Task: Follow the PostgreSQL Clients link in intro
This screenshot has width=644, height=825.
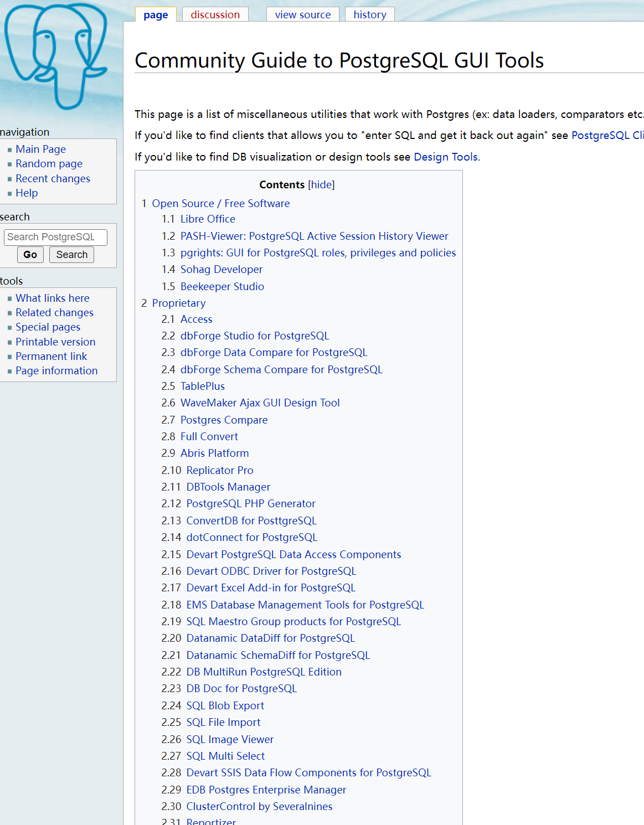Action: coord(607,136)
